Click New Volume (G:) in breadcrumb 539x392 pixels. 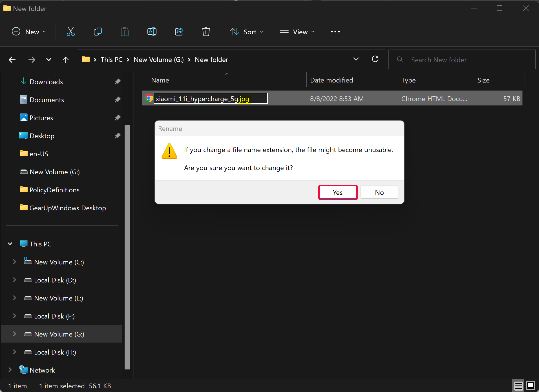pos(159,59)
